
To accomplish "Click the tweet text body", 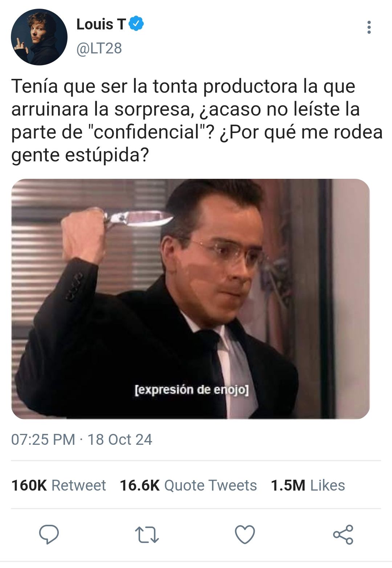I will pyautogui.click(x=197, y=121).
